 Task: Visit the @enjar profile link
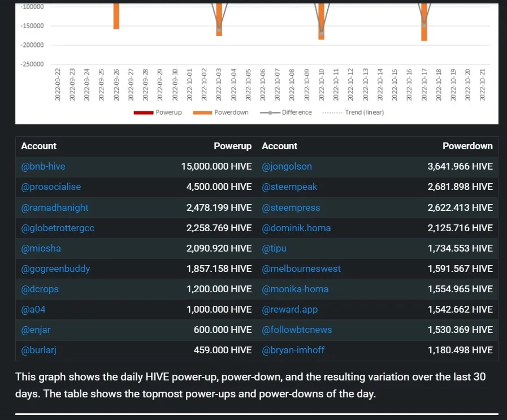36,330
